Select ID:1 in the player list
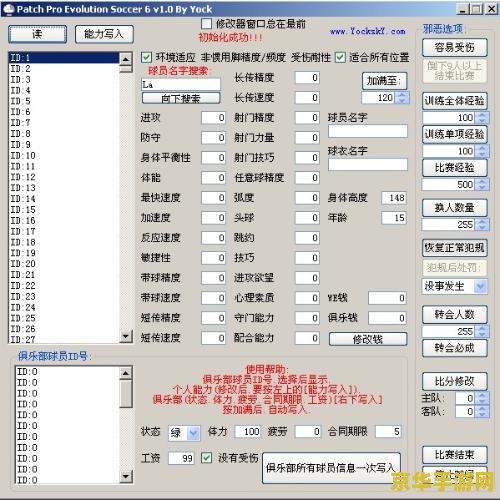 tap(63, 57)
